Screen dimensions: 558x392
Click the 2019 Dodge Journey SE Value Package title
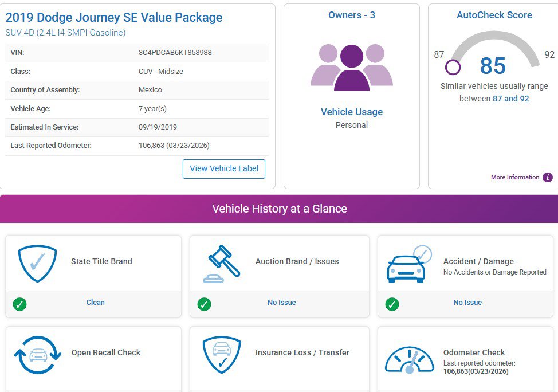pyautogui.click(x=114, y=17)
